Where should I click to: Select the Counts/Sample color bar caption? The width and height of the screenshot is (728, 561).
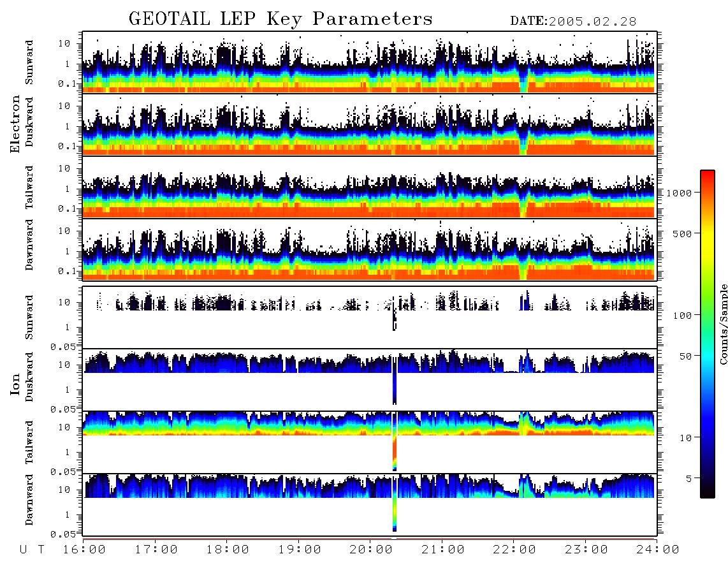point(723,324)
